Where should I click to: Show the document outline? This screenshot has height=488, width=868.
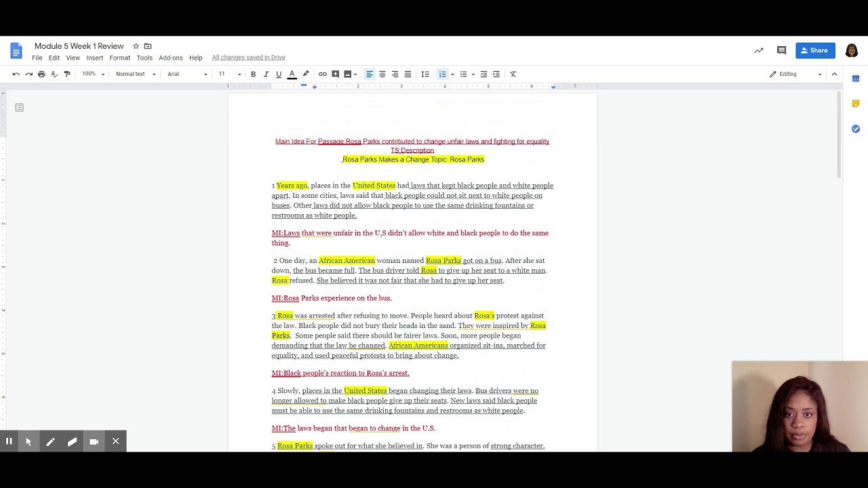tap(20, 107)
